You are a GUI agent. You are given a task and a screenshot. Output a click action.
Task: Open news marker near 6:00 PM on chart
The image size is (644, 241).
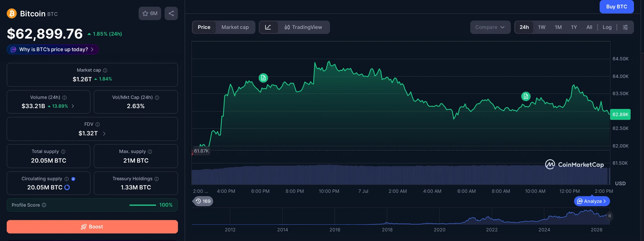tap(263, 78)
